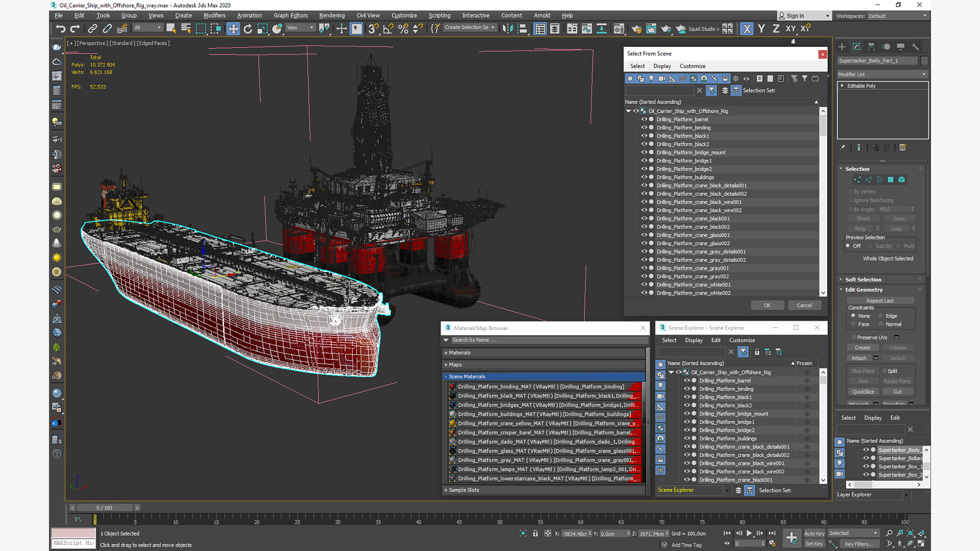
Task: Restrict transform to X axis
Action: [747, 29]
